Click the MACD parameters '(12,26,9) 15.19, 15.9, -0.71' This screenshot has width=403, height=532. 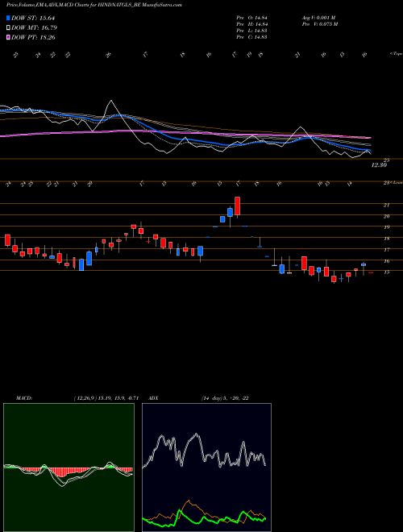tap(106, 398)
